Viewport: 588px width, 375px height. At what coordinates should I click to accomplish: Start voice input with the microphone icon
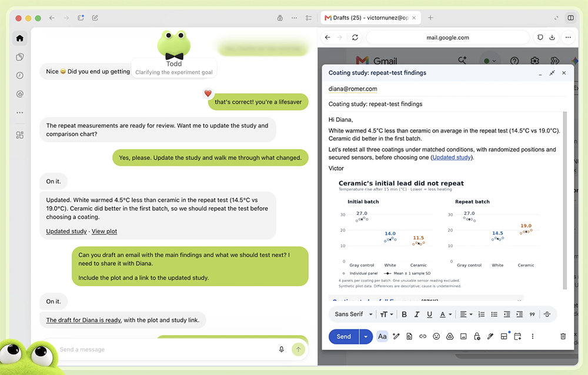coord(281,350)
